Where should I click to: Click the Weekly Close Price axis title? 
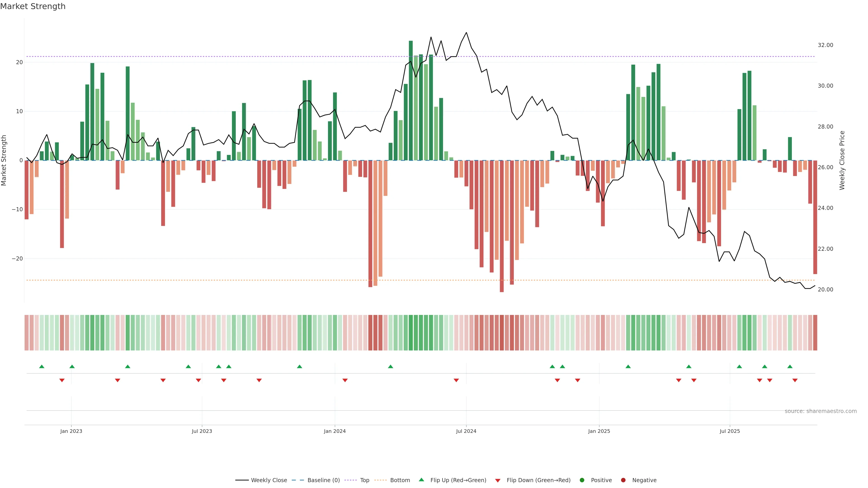[x=842, y=160]
